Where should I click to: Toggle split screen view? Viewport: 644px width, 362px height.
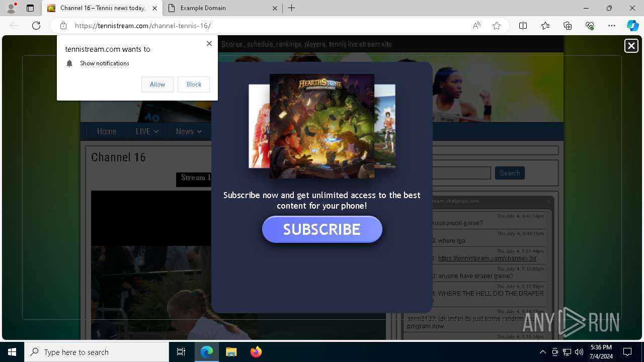point(523,26)
